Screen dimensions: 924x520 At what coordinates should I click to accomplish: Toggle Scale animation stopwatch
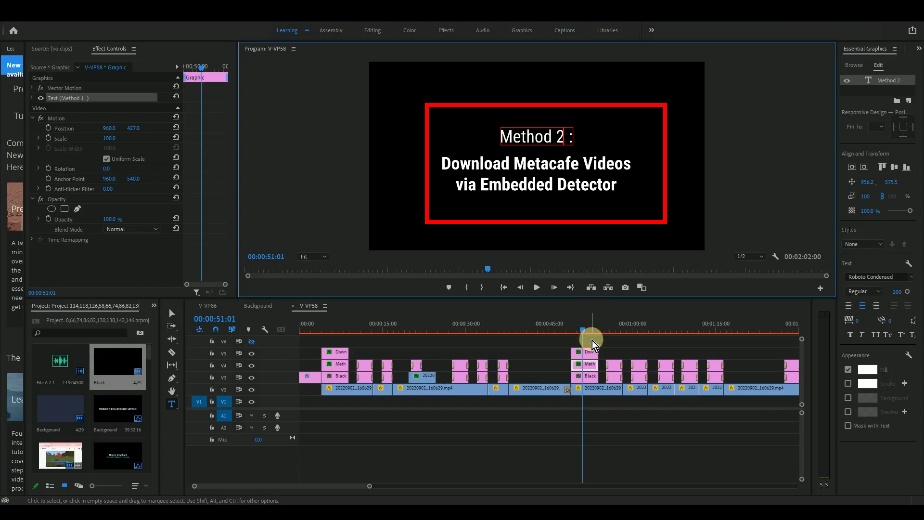(x=48, y=138)
